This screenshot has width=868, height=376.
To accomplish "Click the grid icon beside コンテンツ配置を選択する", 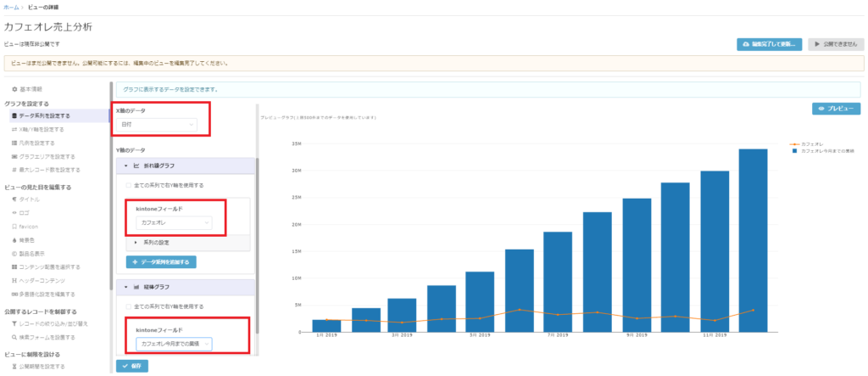I will coord(14,267).
